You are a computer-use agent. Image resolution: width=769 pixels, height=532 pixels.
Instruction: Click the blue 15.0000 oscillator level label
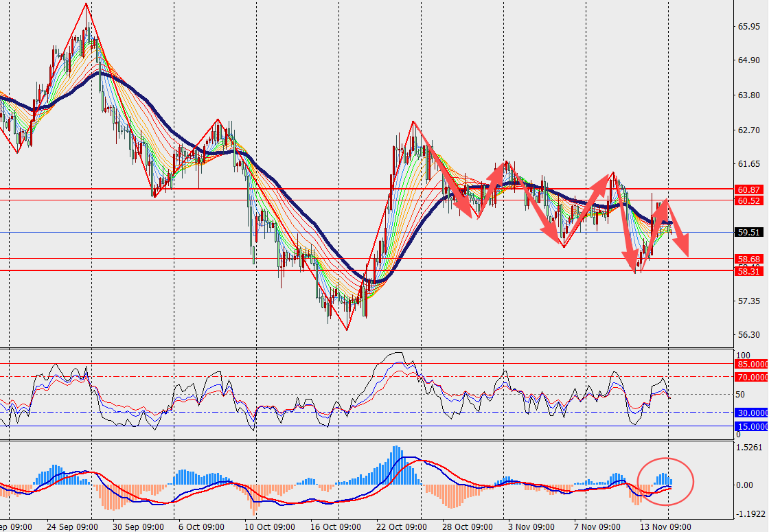point(751,426)
